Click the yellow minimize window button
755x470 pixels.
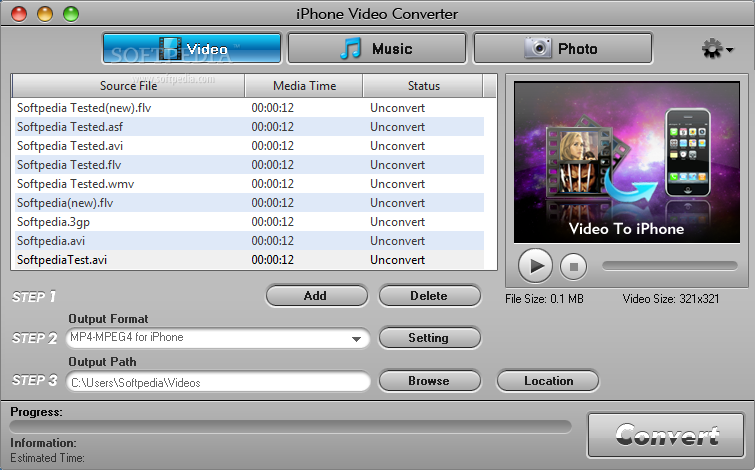pyautogui.click(x=45, y=13)
